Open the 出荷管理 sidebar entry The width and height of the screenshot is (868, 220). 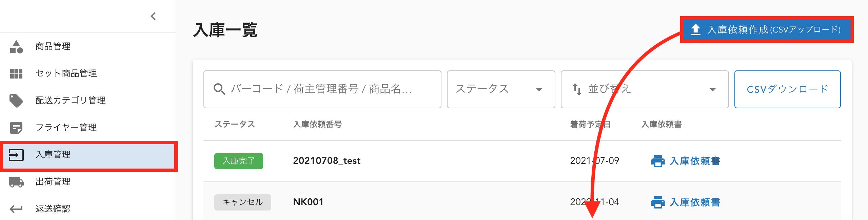pos(53,182)
